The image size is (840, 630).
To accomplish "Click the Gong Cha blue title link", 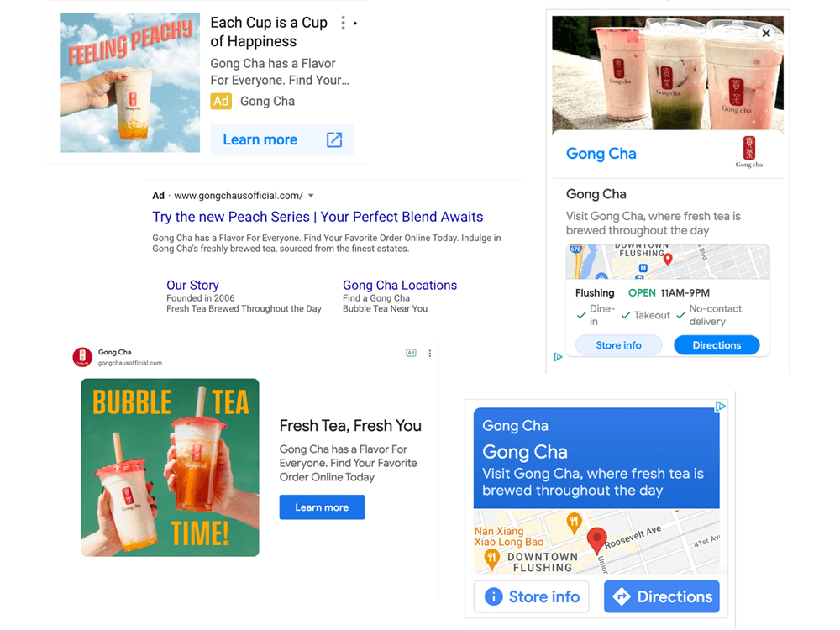I will click(601, 154).
